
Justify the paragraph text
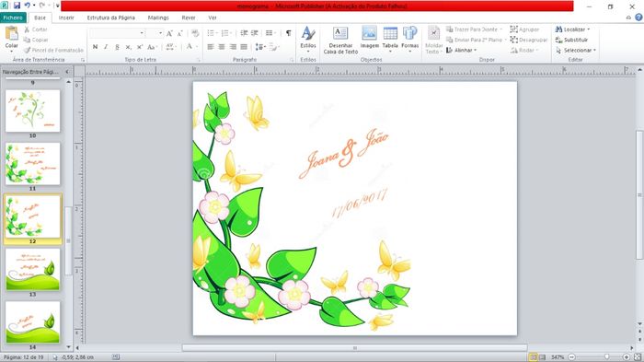pyautogui.click(x=244, y=47)
